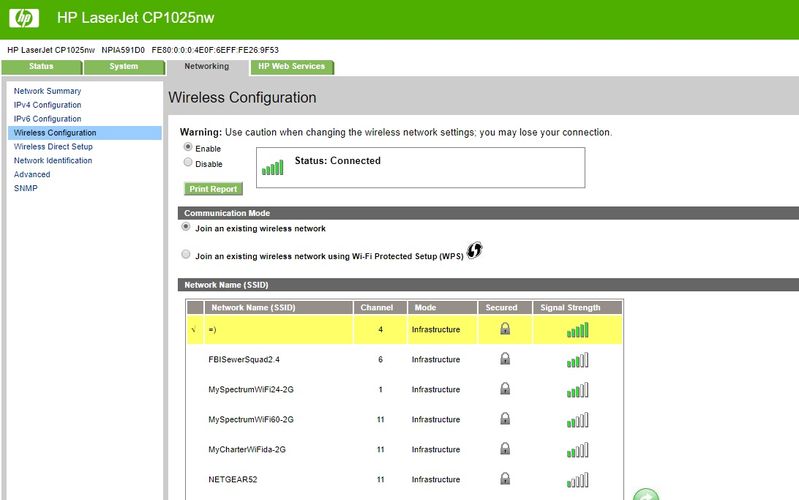Screen dimensions: 799x500
Task: Click lock icon for FBISewerSquad2.4
Action: click(x=505, y=359)
